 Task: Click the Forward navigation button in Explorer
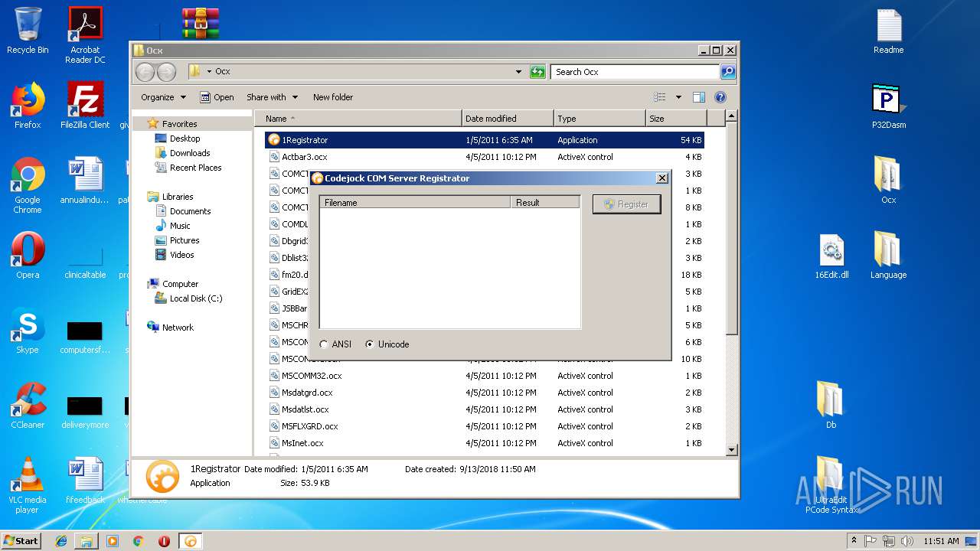(x=166, y=72)
